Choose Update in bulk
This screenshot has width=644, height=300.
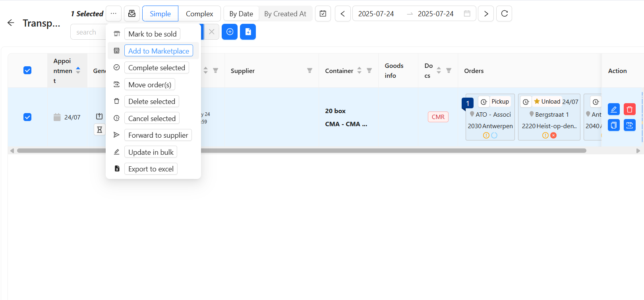click(x=151, y=152)
